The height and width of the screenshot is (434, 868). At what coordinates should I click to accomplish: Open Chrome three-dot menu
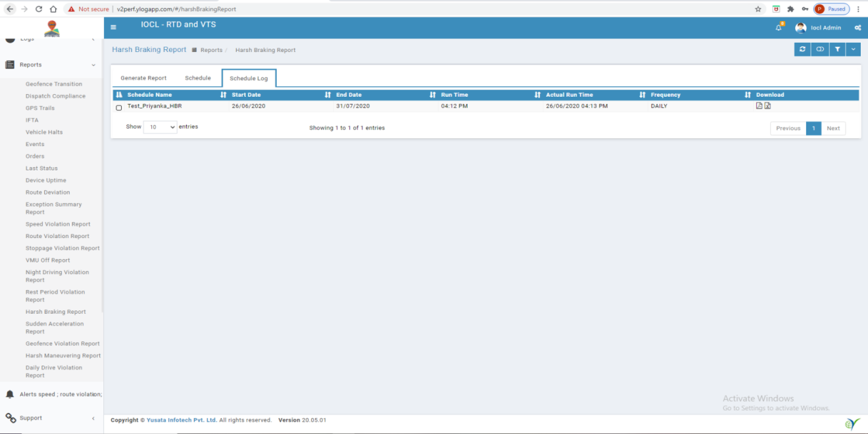click(x=859, y=9)
